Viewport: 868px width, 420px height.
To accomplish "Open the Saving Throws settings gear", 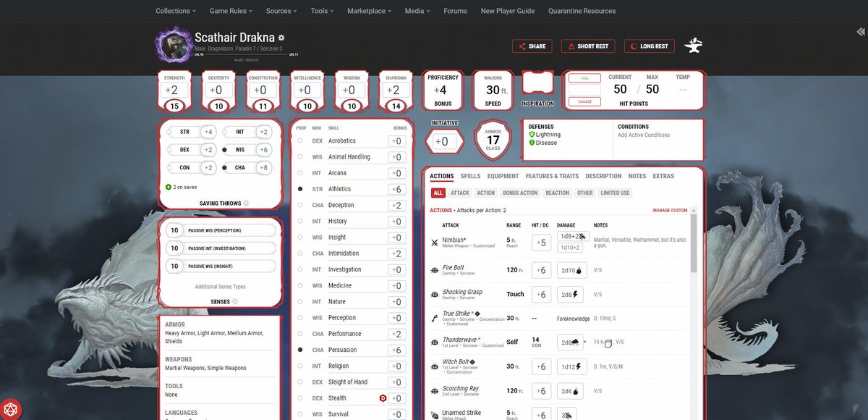I will tap(246, 203).
